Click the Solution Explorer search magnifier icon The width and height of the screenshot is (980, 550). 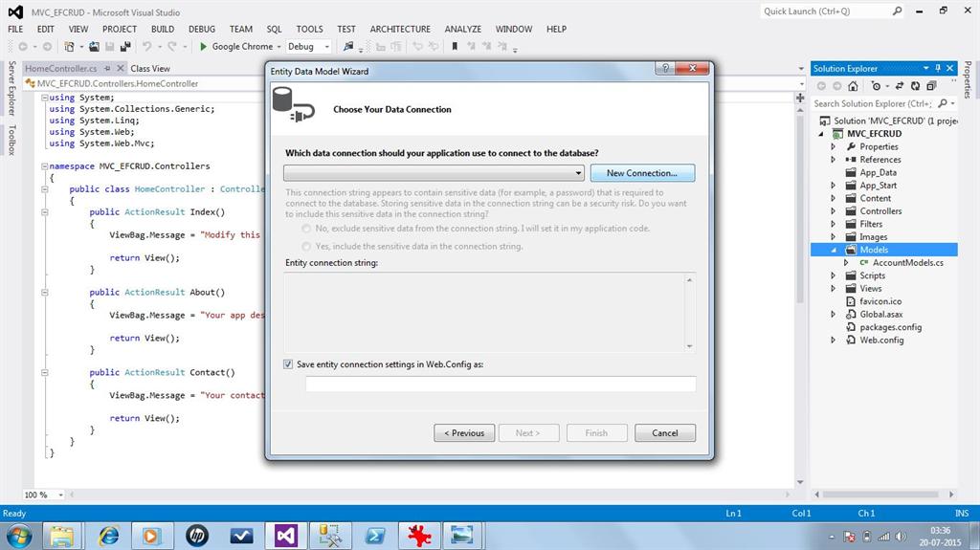pos(943,103)
